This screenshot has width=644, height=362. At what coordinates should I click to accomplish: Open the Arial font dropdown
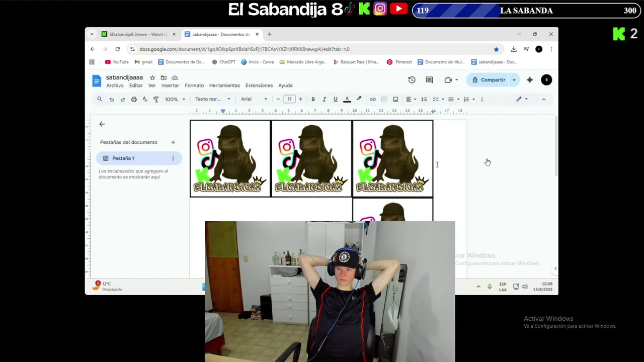(254, 99)
